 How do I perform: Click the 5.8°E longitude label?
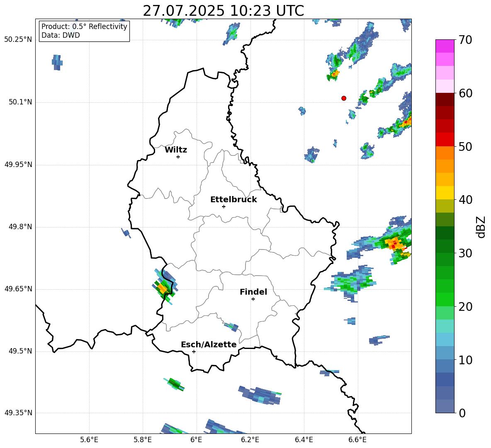143,440
